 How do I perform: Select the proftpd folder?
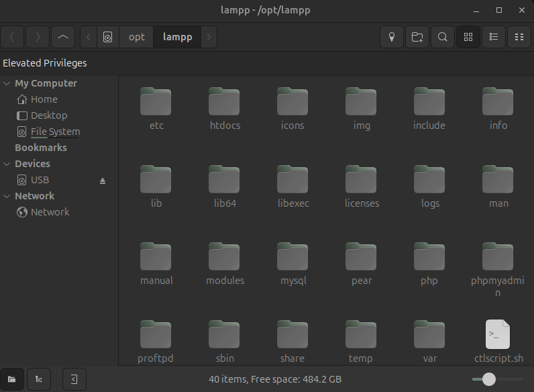pyautogui.click(x=156, y=342)
